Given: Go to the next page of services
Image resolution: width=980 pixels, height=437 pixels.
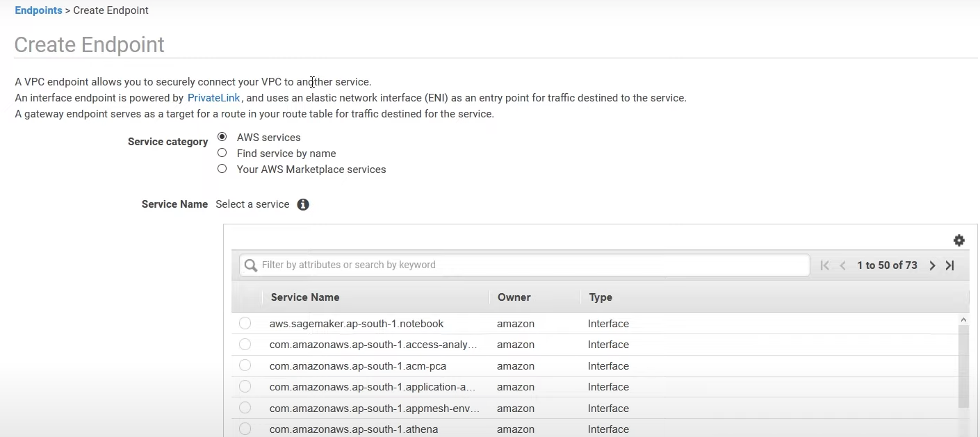Looking at the screenshot, I should (x=932, y=265).
